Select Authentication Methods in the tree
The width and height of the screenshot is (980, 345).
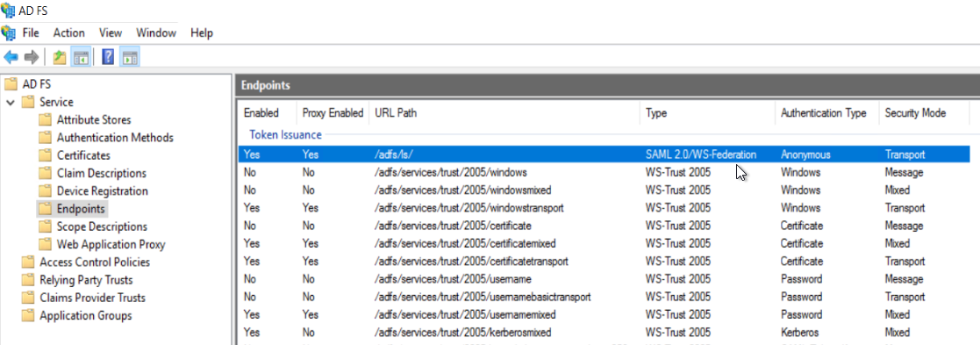tap(115, 138)
